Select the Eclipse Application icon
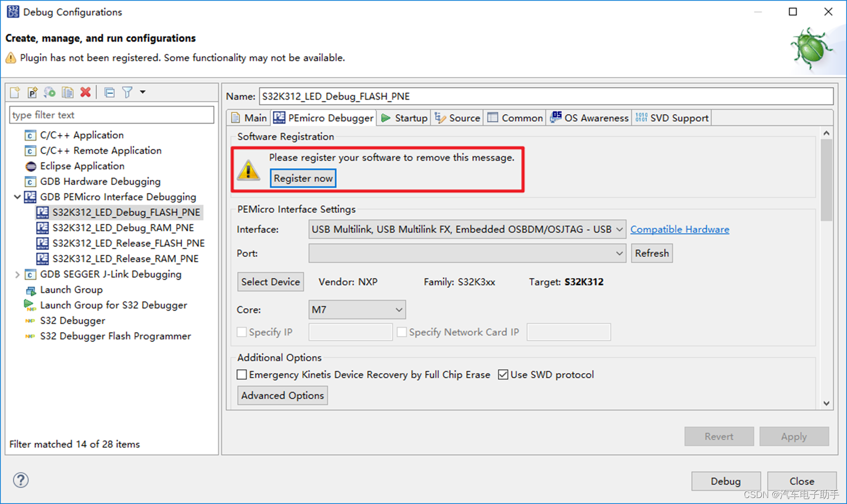This screenshot has width=847, height=504. click(30, 166)
